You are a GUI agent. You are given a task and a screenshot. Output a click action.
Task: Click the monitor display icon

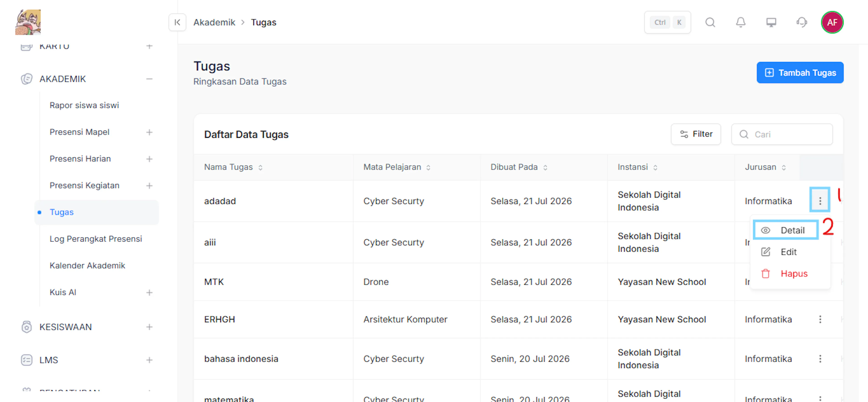[771, 22]
